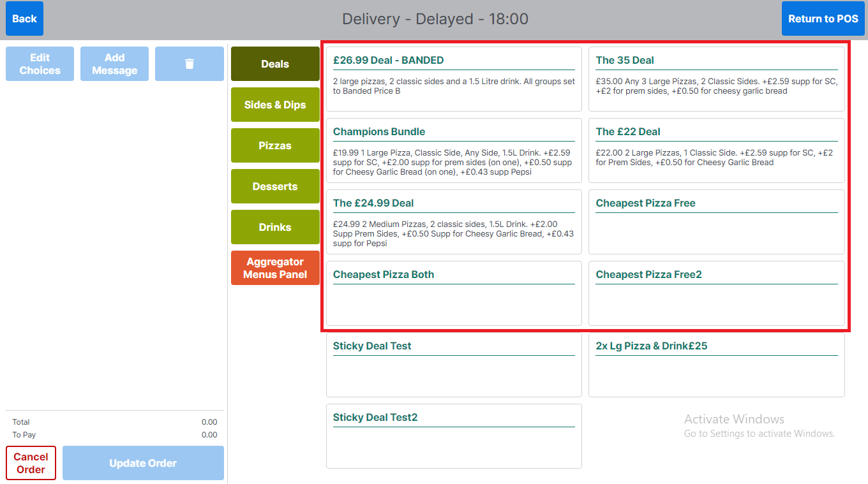868x484 pixels.
Task: Select The 35 Deal tile
Action: (x=716, y=79)
